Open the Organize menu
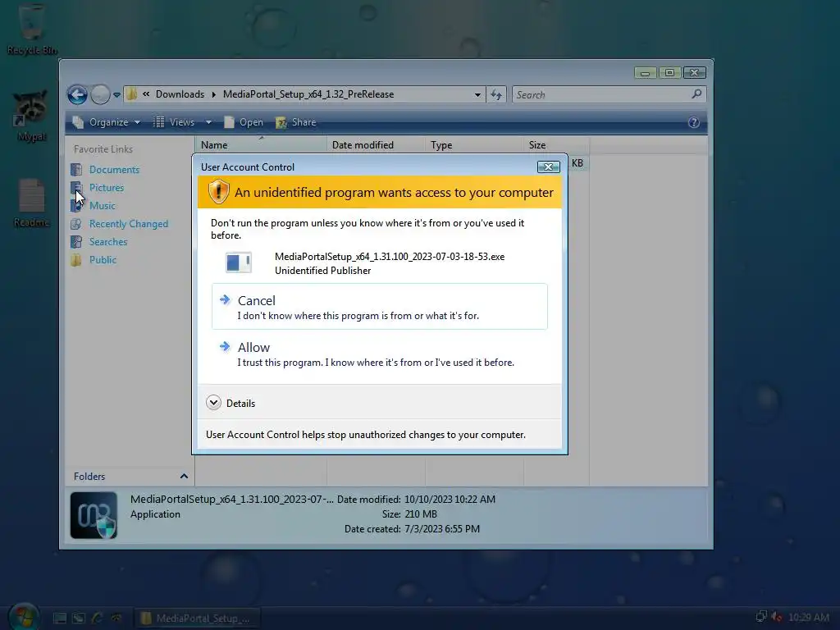The width and height of the screenshot is (840, 630). click(x=107, y=122)
